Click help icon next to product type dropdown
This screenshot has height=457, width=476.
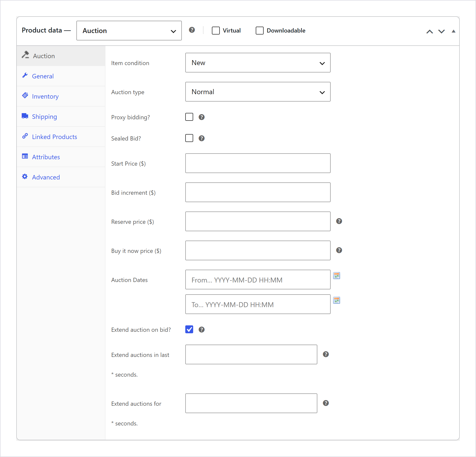pyautogui.click(x=192, y=30)
